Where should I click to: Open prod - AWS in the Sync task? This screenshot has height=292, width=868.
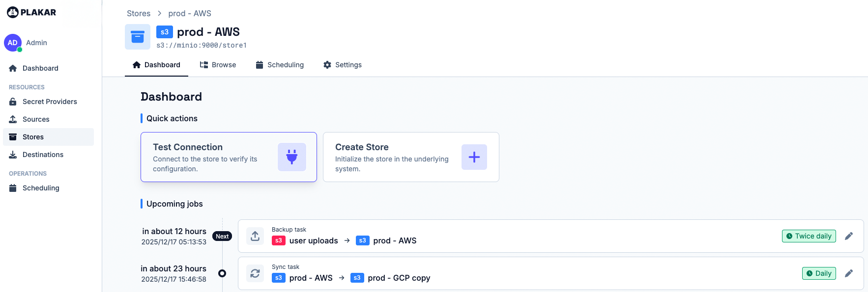tap(311, 278)
